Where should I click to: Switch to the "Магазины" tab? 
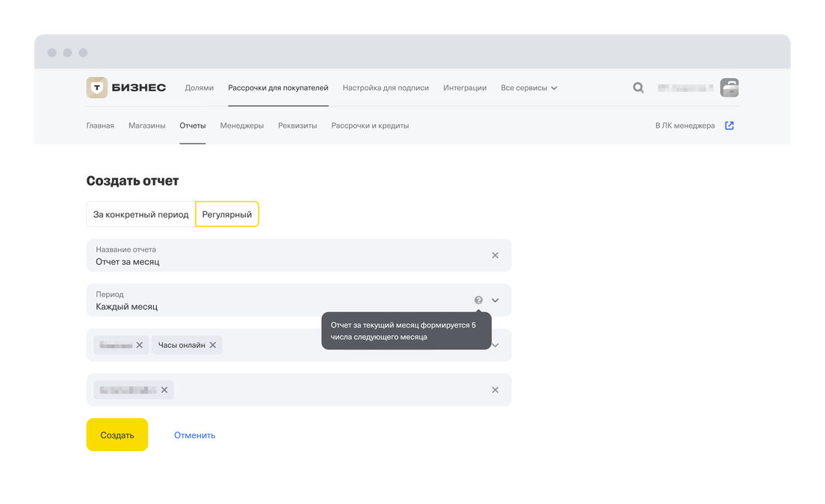coord(146,125)
